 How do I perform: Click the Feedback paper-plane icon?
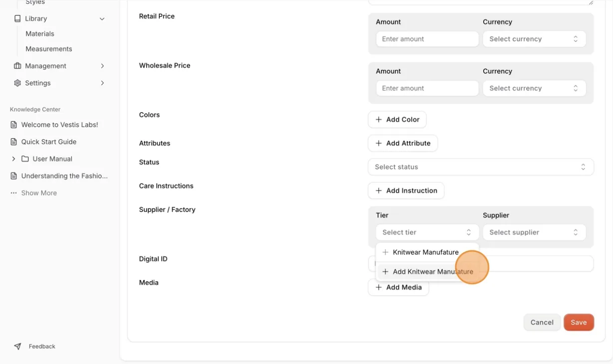coord(17,346)
